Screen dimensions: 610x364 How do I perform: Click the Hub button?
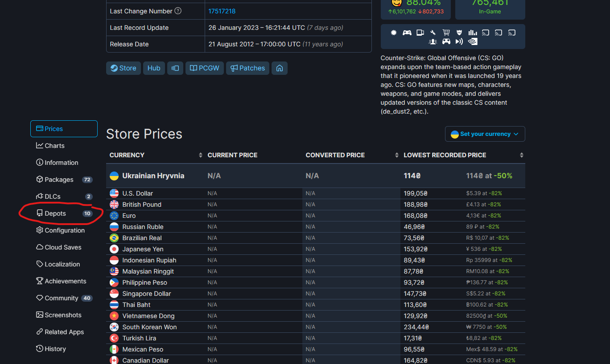154,68
